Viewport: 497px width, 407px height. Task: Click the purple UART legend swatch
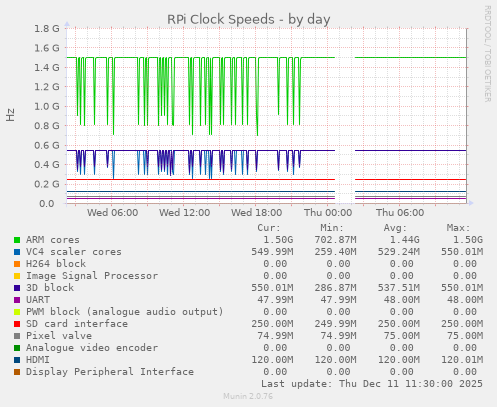click(x=17, y=300)
